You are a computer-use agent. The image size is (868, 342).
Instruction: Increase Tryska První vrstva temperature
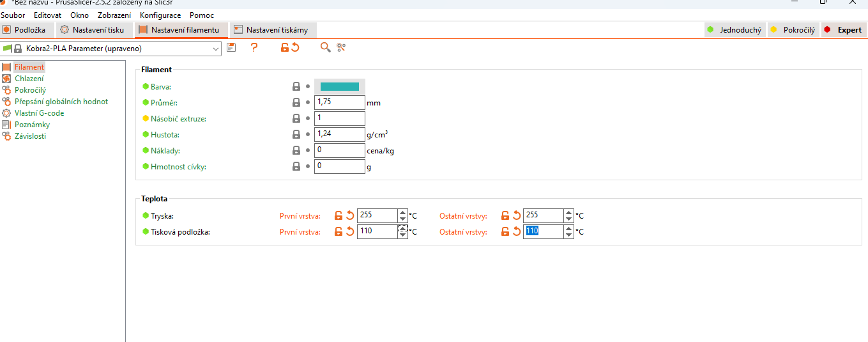coord(402,212)
